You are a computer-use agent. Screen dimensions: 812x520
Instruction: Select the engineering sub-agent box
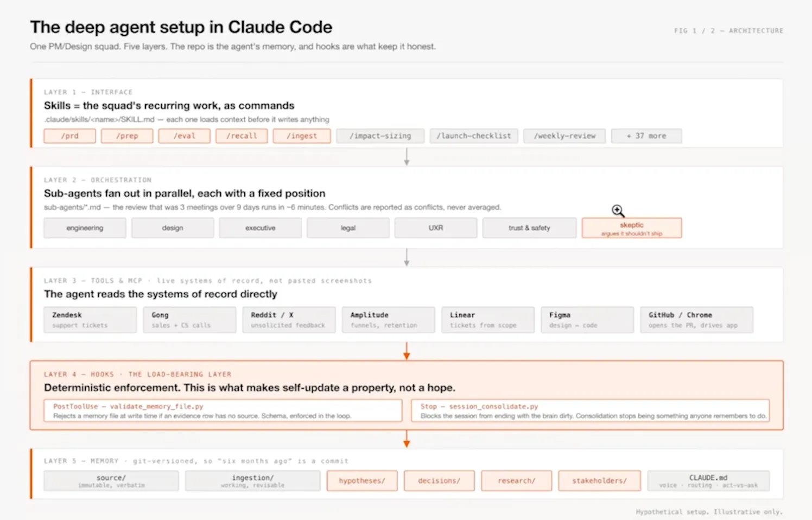point(85,228)
